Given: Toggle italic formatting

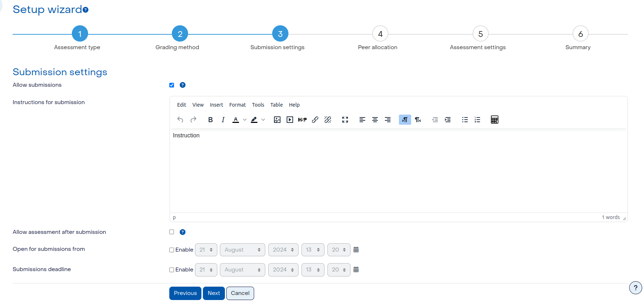Looking at the screenshot, I should click(x=223, y=120).
